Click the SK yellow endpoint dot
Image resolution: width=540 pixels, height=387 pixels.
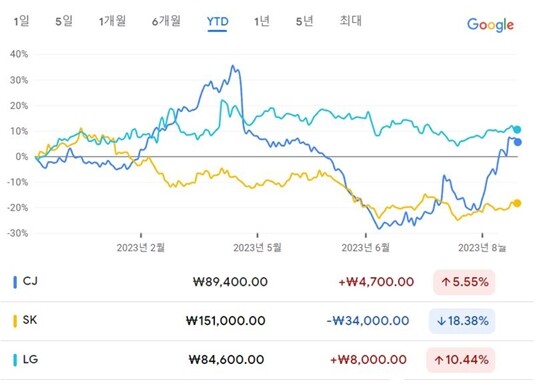[517, 203]
